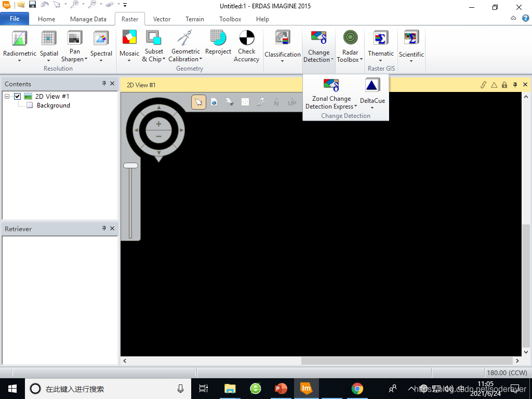Open the Subset & Chip tool
532x399 pixels.
click(x=154, y=46)
